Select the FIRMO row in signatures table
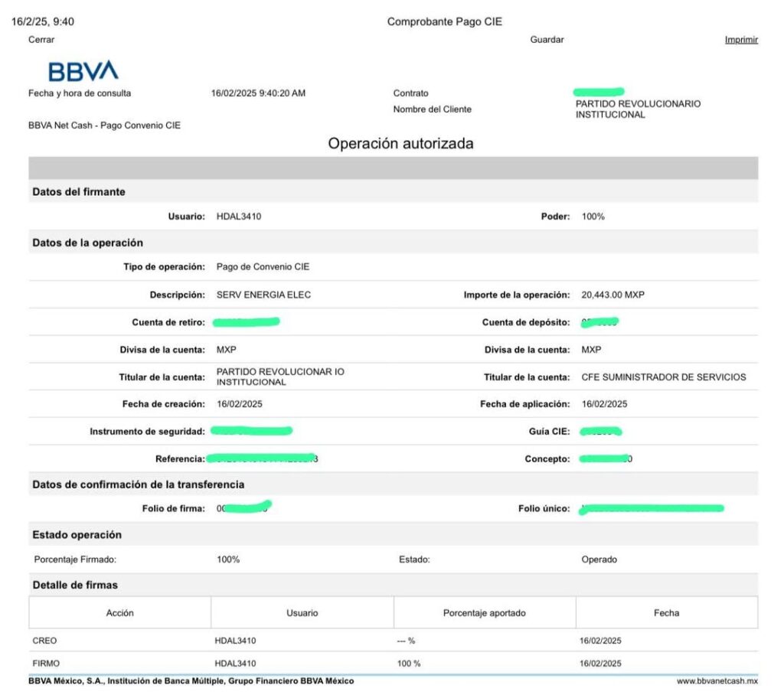The height and width of the screenshot is (698, 784). point(47,664)
